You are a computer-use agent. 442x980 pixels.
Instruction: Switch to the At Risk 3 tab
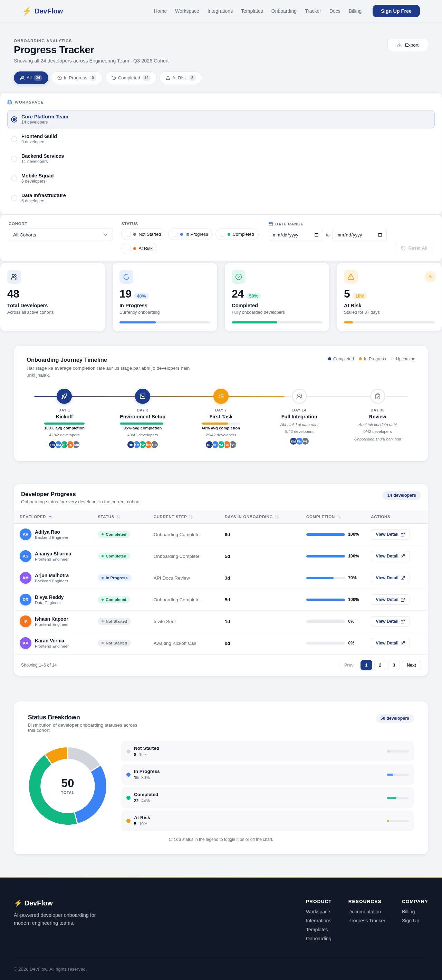click(181, 78)
